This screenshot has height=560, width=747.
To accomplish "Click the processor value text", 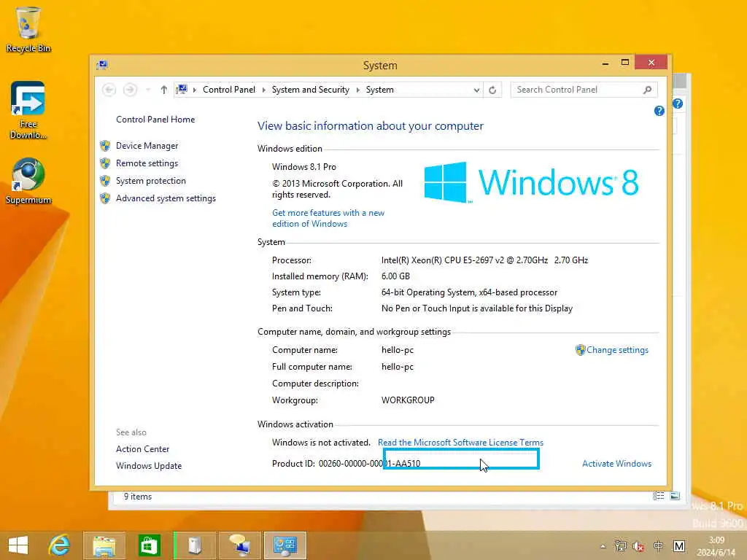I will point(484,260).
